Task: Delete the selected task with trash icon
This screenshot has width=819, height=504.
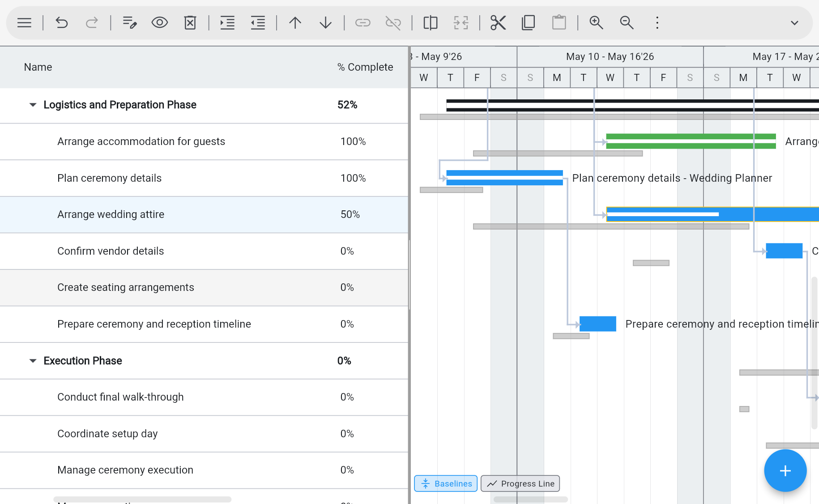Action: coord(190,22)
